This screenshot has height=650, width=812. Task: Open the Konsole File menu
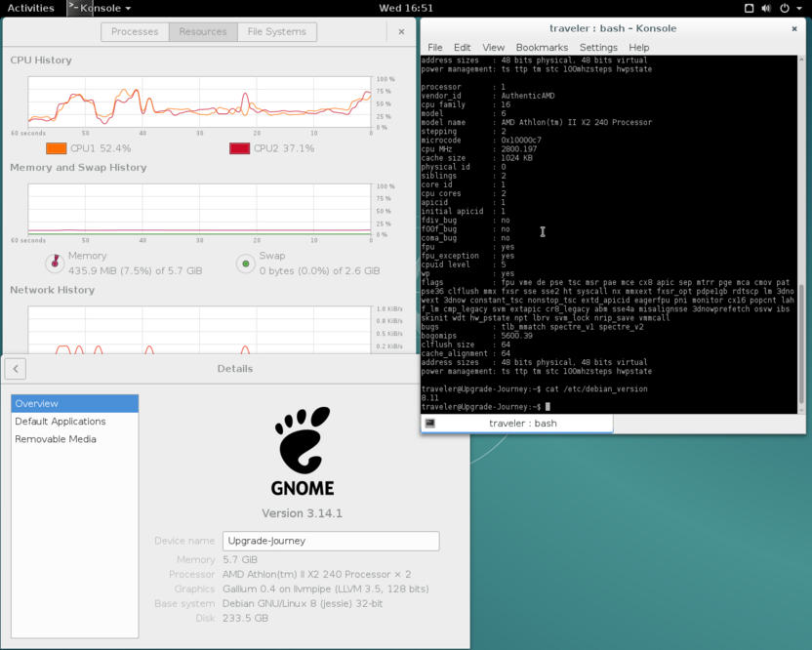434,47
